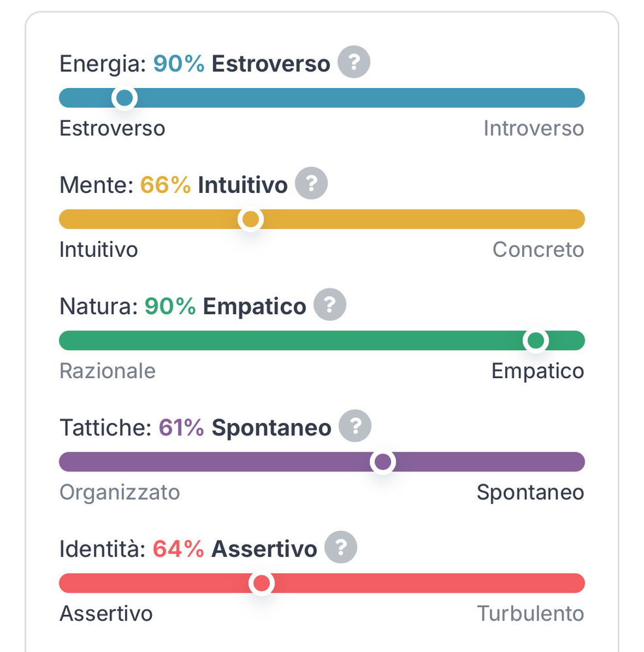Open the question mark beside Intuitivo
644x652 pixels.
coord(312,183)
